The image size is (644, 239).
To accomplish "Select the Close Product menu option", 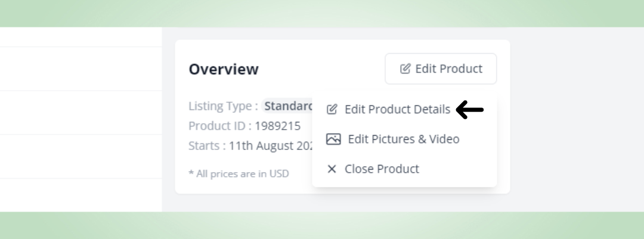I will pos(382,169).
